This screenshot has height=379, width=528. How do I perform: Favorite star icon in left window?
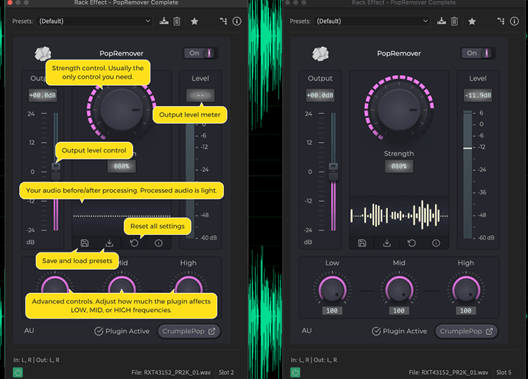point(194,22)
